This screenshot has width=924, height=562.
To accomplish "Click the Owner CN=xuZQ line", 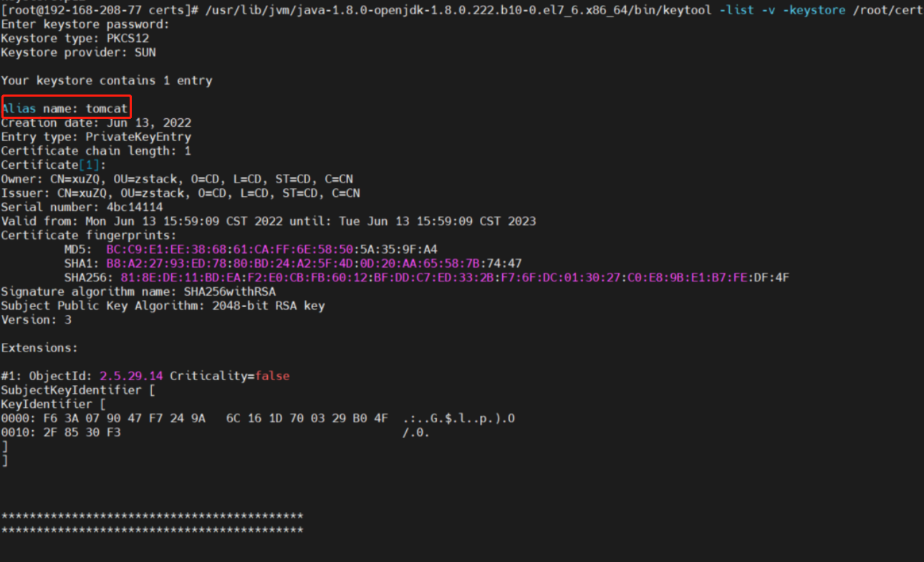I will pyautogui.click(x=177, y=179).
